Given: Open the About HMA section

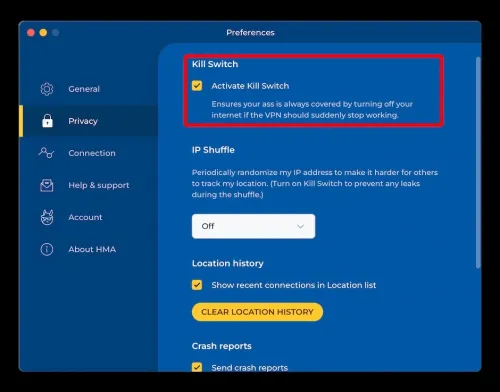Looking at the screenshot, I should 92,249.
